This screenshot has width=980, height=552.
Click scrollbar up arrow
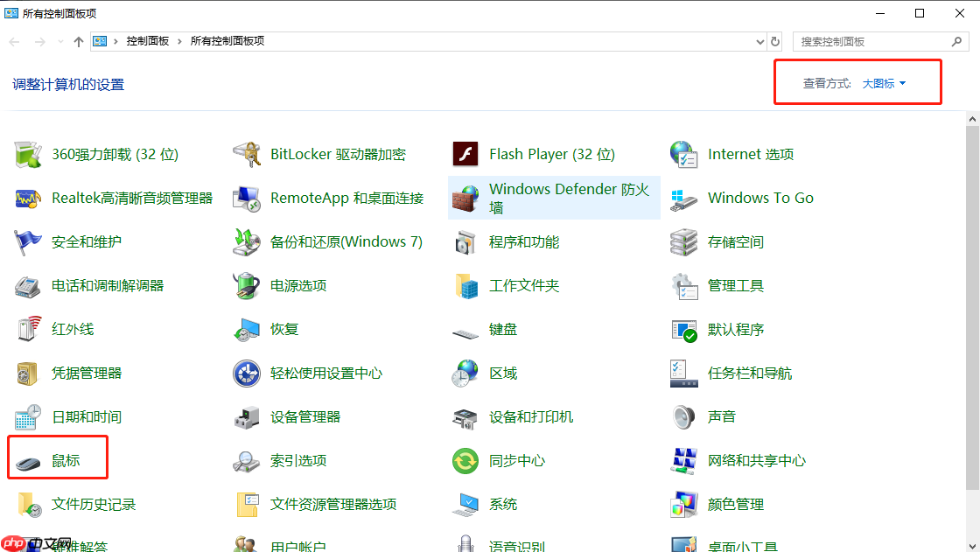pos(972,119)
